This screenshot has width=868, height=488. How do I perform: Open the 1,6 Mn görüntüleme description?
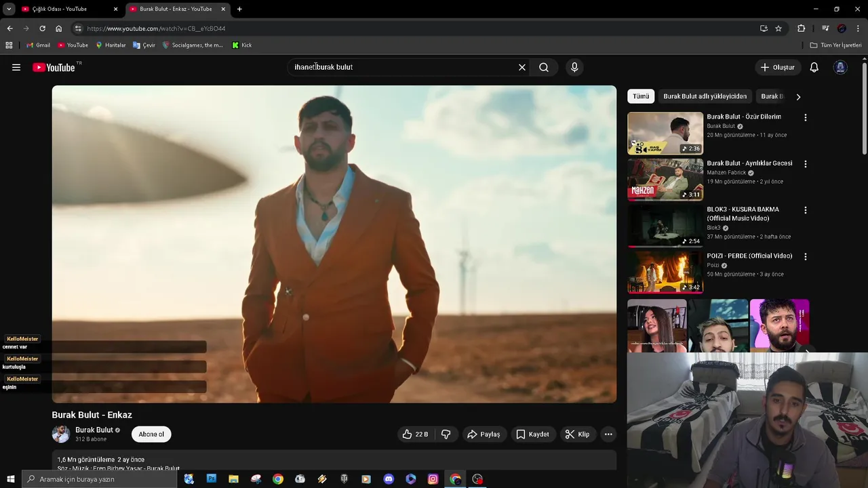(334, 461)
